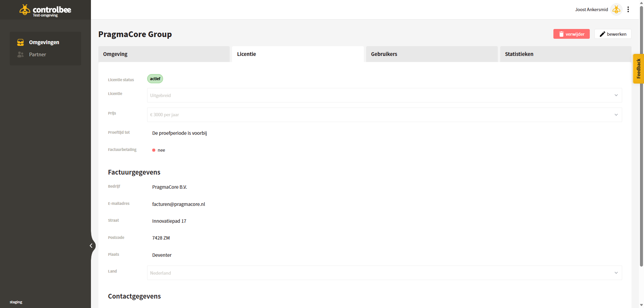Open the three-dot menu in header

coord(628,9)
